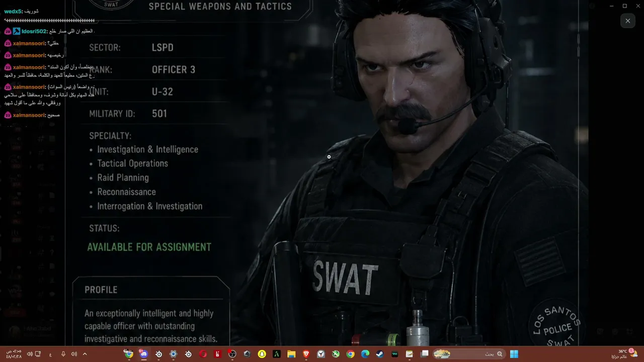Open OBS Studio from the taskbar

(x=232, y=354)
